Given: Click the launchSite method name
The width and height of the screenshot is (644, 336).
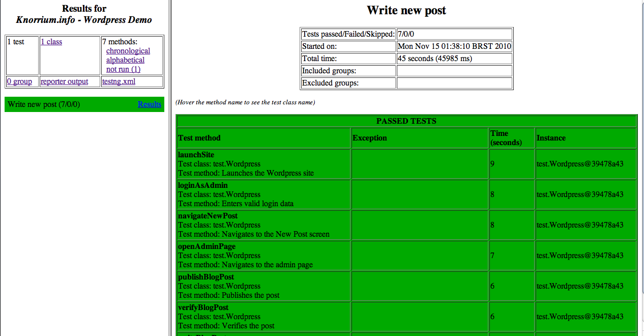Looking at the screenshot, I should (196, 155).
